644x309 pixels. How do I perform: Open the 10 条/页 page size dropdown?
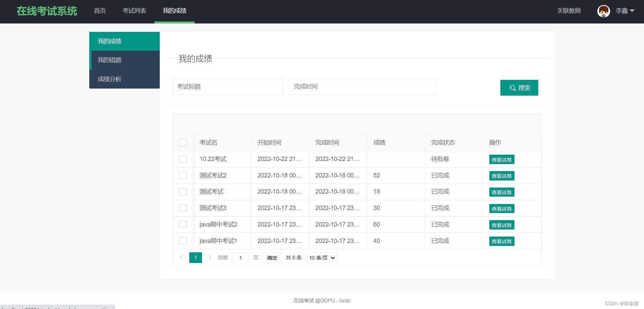tap(321, 258)
